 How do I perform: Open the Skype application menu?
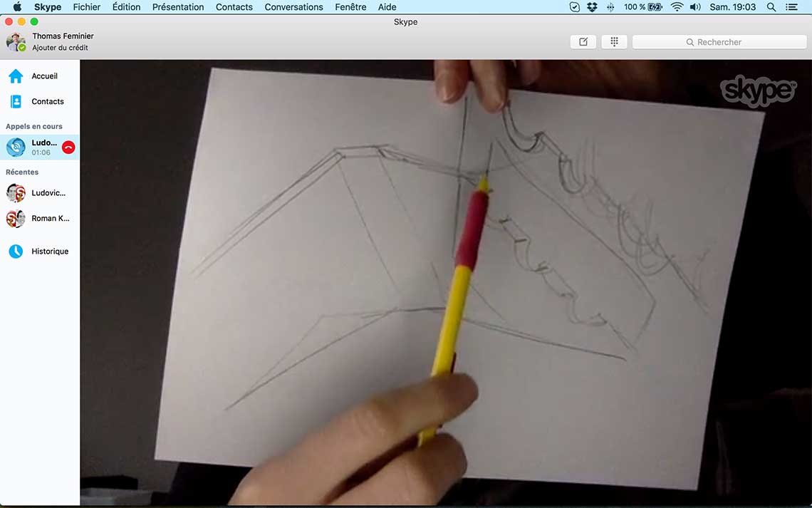(48, 6)
